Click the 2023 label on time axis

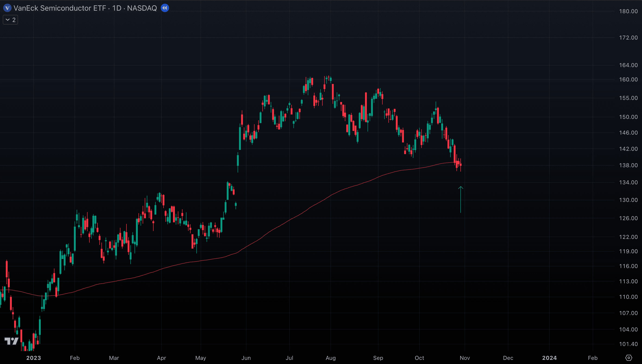coord(34,358)
